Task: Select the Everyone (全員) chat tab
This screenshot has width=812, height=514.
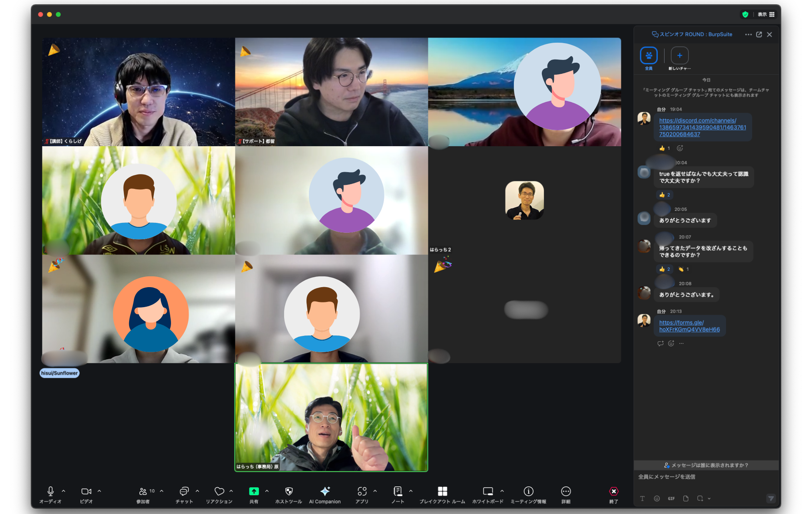Action: (x=649, y=56)
